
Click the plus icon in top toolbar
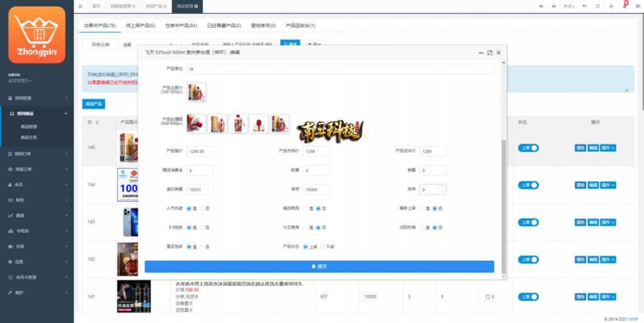click(611, 6)
